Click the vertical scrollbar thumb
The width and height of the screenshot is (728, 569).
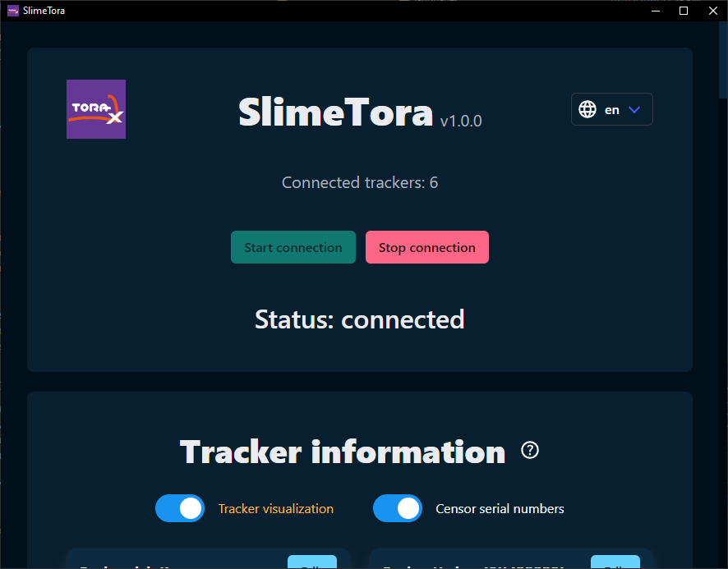pos(723,60)
